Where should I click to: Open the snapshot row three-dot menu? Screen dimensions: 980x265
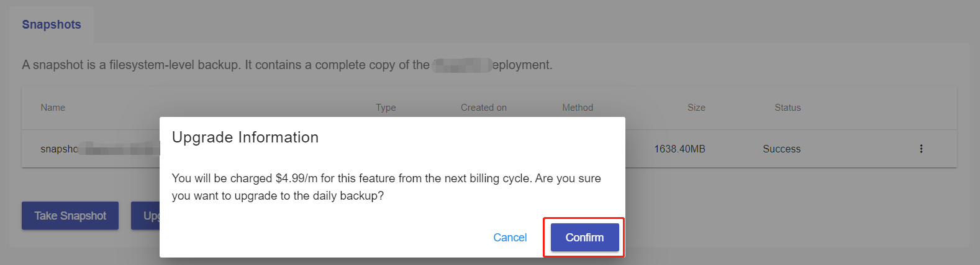pyautogui.click(x=921, y=149)
